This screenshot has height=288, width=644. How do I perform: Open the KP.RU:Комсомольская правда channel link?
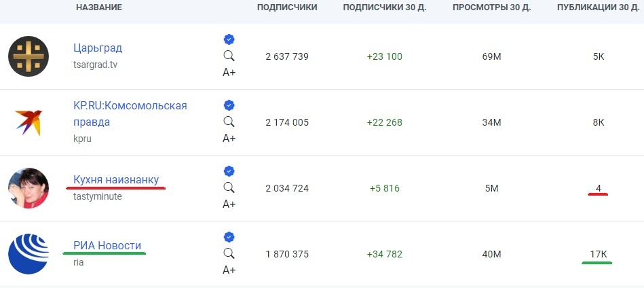(x=130, y=114)
